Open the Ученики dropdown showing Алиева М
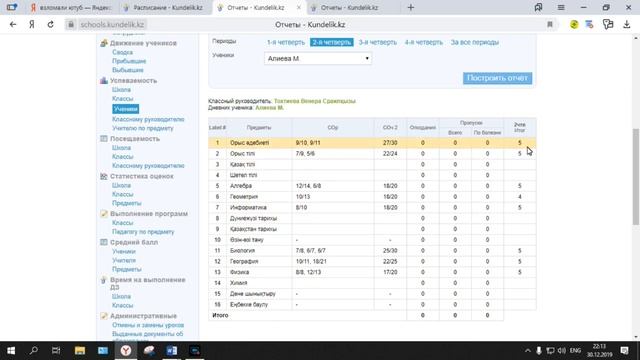The image size is (640, 360). click(x=318, y=58)
